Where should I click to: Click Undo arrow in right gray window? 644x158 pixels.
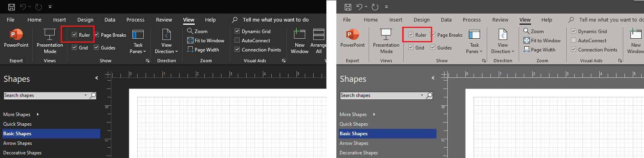tap(360, 7)
